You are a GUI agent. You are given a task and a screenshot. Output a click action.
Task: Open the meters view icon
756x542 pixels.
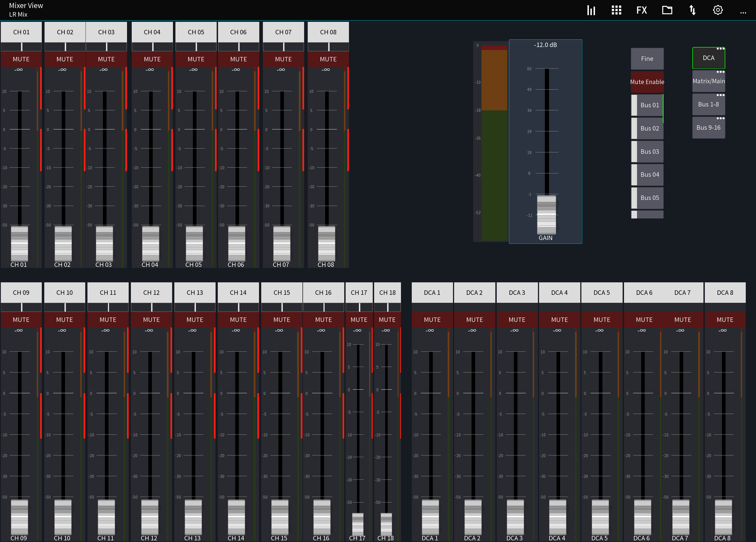click(591, 10)
